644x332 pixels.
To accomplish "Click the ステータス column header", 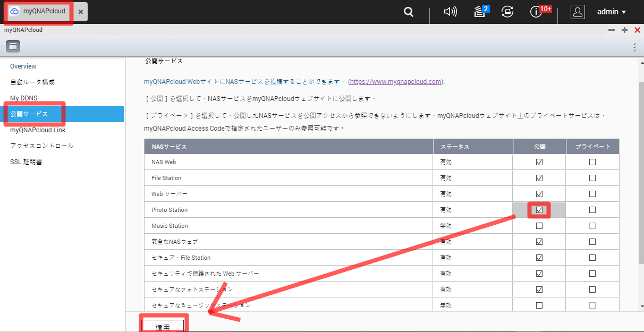I will [473, 146].
